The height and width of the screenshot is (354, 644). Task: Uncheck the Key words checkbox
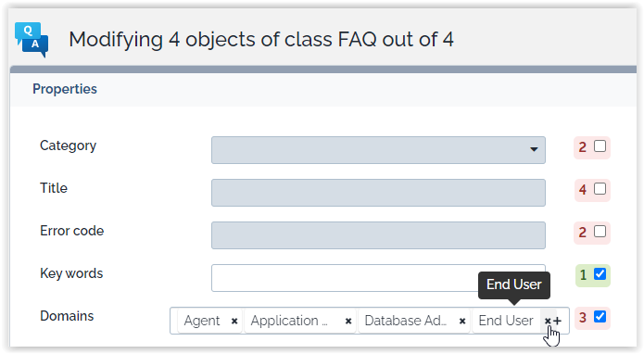click(600, 274)
